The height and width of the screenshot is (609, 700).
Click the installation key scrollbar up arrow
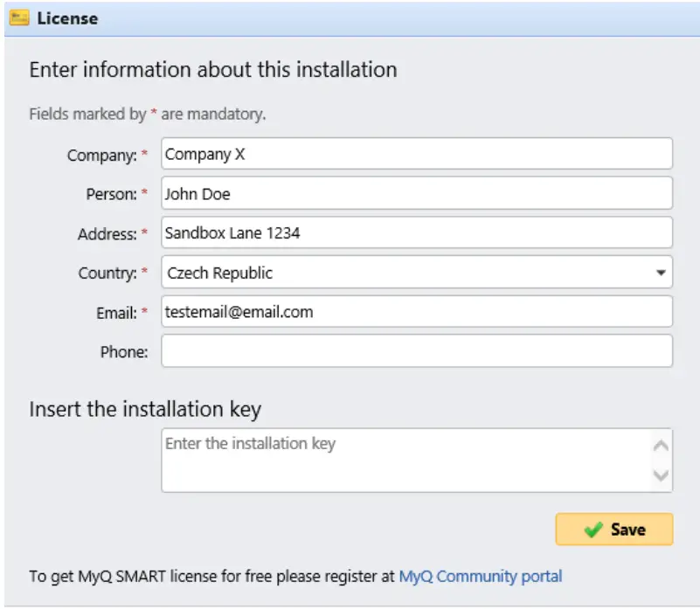tap(662, 445)
